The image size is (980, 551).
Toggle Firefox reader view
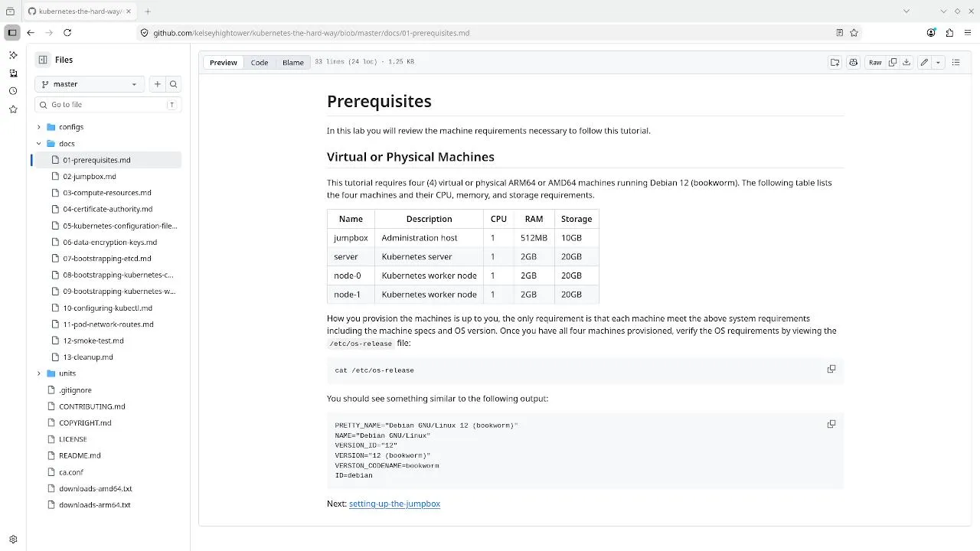pyautogui.click(x=839, y=33)
